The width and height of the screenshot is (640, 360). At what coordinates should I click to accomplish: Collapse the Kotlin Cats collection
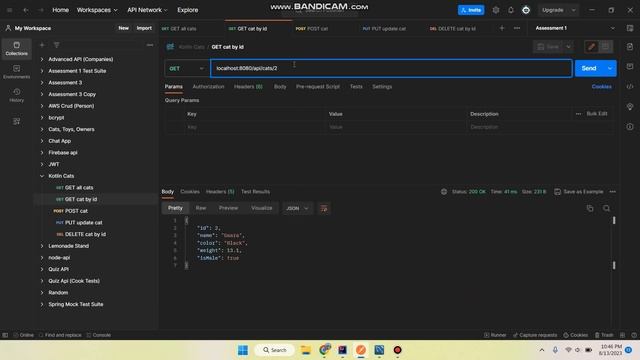click(42, 176)
